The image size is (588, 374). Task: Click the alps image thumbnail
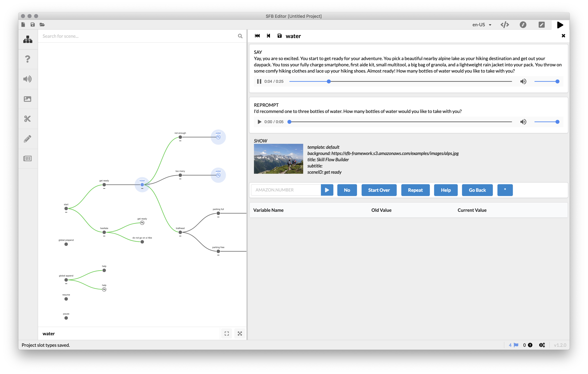[x=278, y=159]
